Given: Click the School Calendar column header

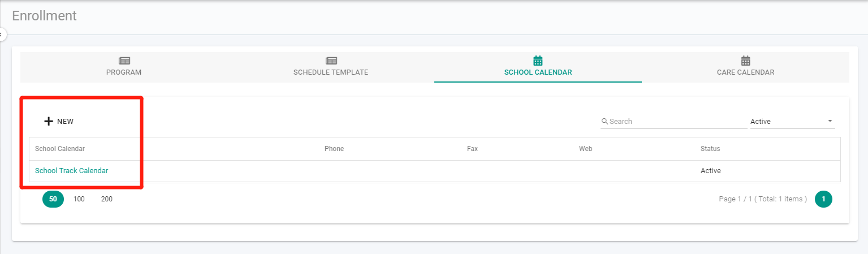Looking at the screenshot, I should click(x=60, y=149).
